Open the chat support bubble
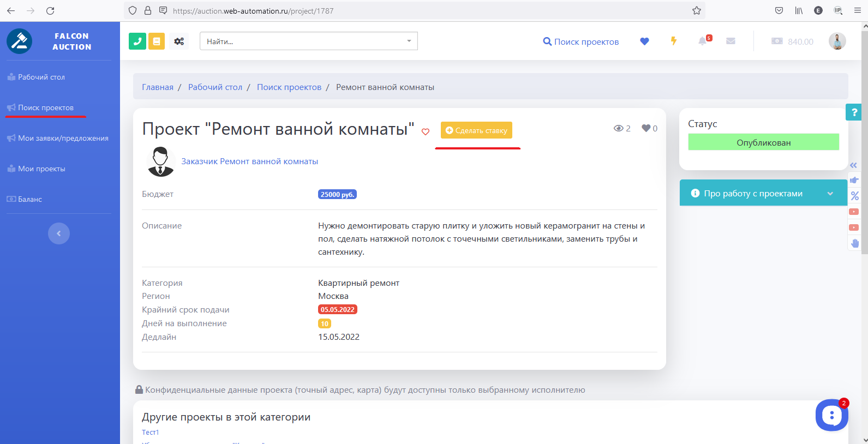 (x=831, y=416)
